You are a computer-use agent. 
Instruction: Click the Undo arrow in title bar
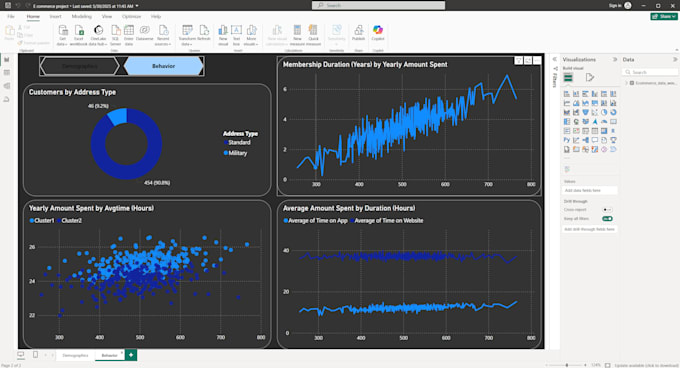click(x=18, y=6)
